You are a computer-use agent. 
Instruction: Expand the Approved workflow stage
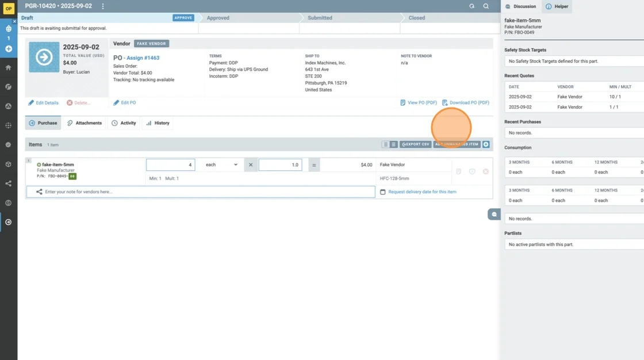(218, 18)
